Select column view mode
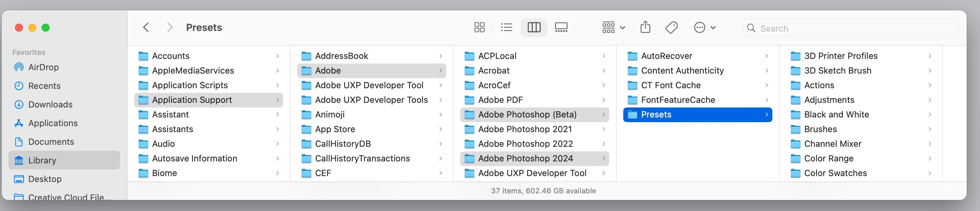This screenshot has height=211, width=980. click(534, 27)
